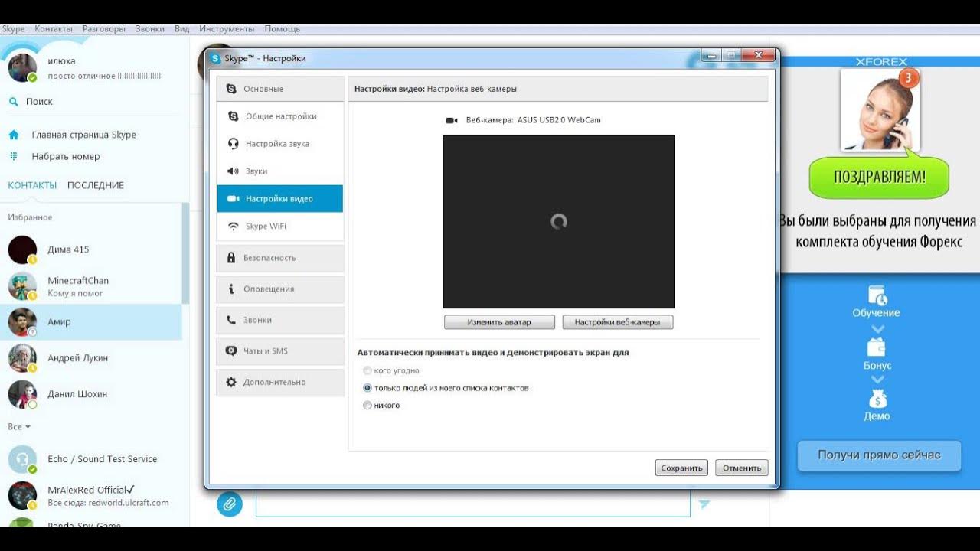Viewport: 980px width, 551px height.
Task: Click the send message arrow icon
Action: (704, 504)
